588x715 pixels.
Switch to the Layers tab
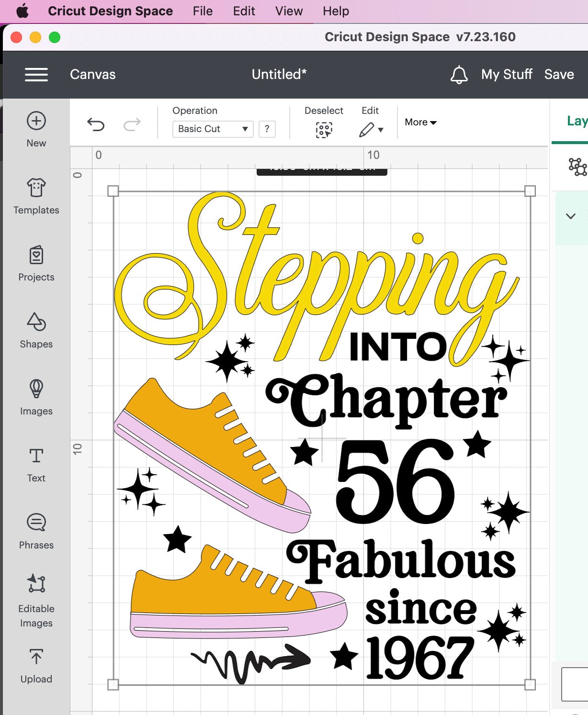tap(577, 121)
